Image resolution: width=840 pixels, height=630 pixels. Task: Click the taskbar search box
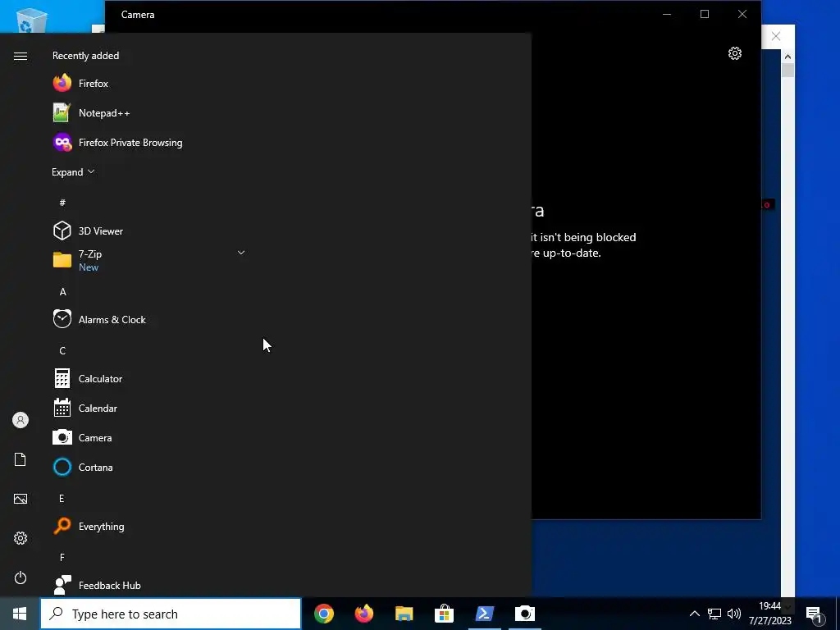(171, 614)
